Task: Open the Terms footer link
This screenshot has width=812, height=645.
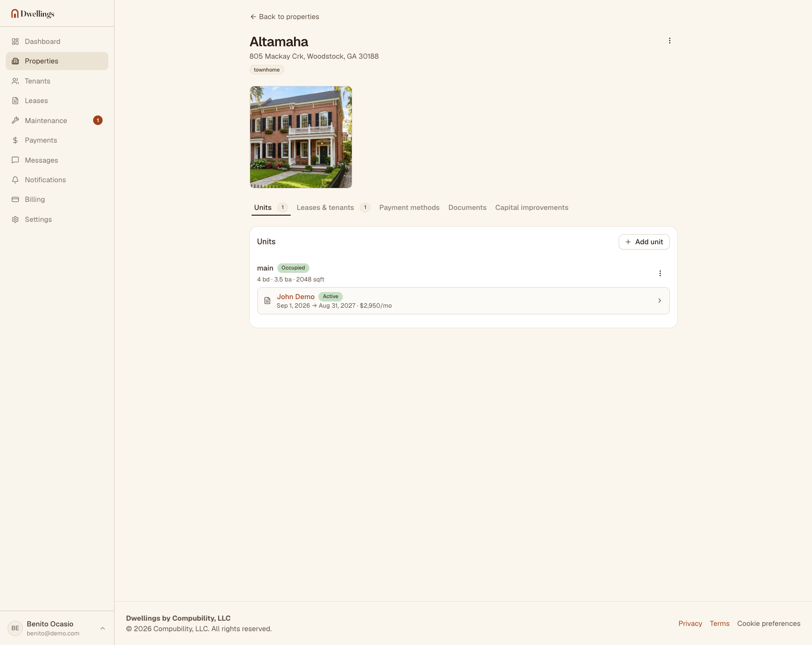Action: 719,624
